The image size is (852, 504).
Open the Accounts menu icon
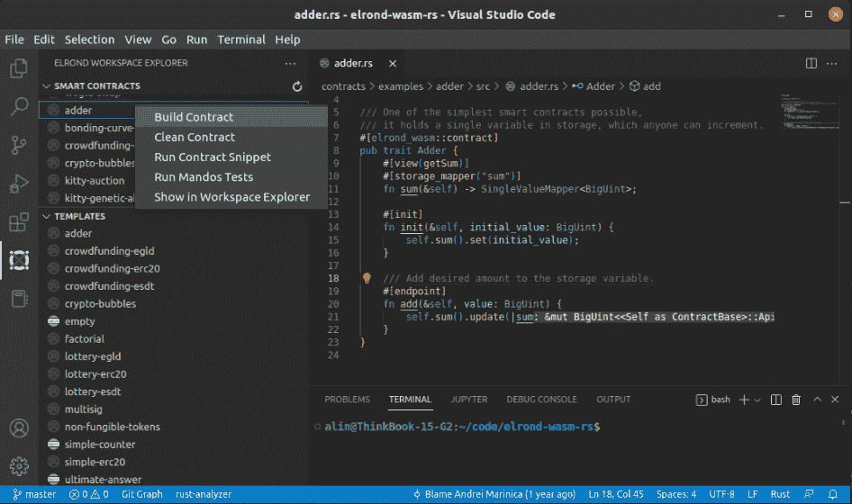pyautogui.click(x=19, y=428)
